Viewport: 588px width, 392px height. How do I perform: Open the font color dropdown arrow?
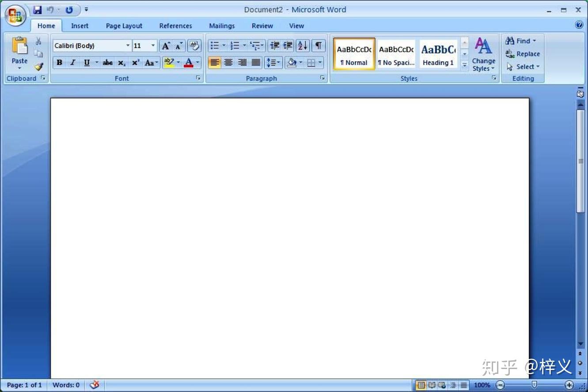(197, 63)
